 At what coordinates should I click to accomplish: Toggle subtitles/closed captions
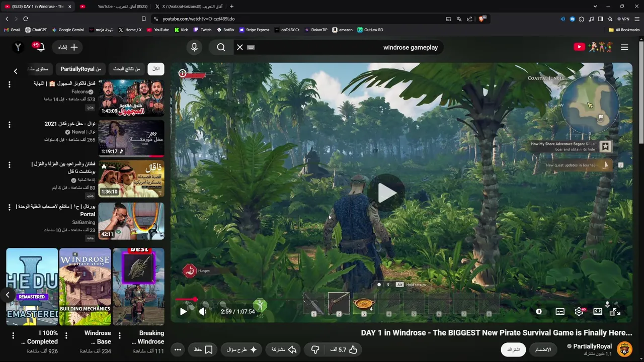[560, 312]
